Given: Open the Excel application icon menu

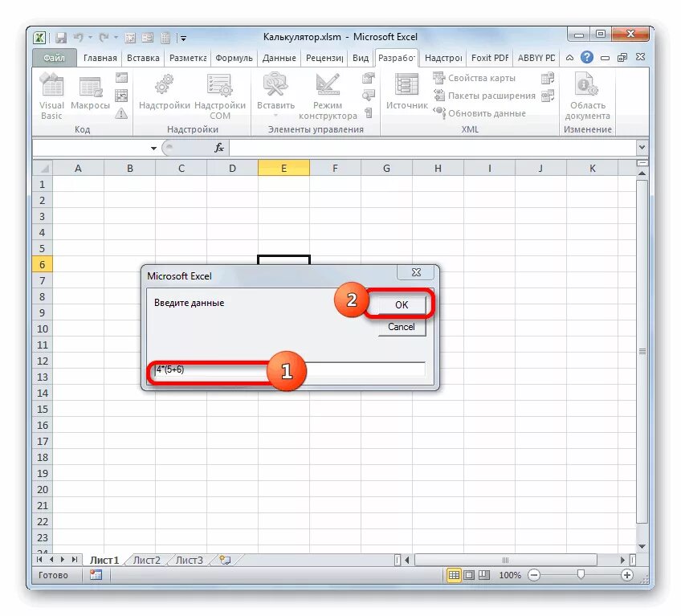Looking at the screenshot, I should (39, 39).
